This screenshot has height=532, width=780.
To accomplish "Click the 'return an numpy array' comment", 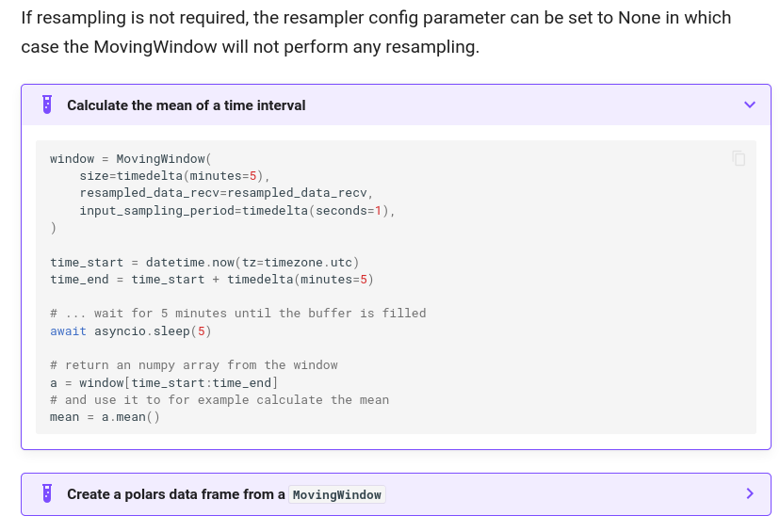I will (193, 365).
